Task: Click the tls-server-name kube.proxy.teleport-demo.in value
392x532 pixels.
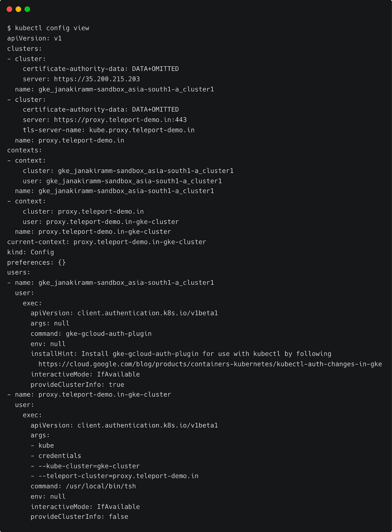Action: click(142, 130)
